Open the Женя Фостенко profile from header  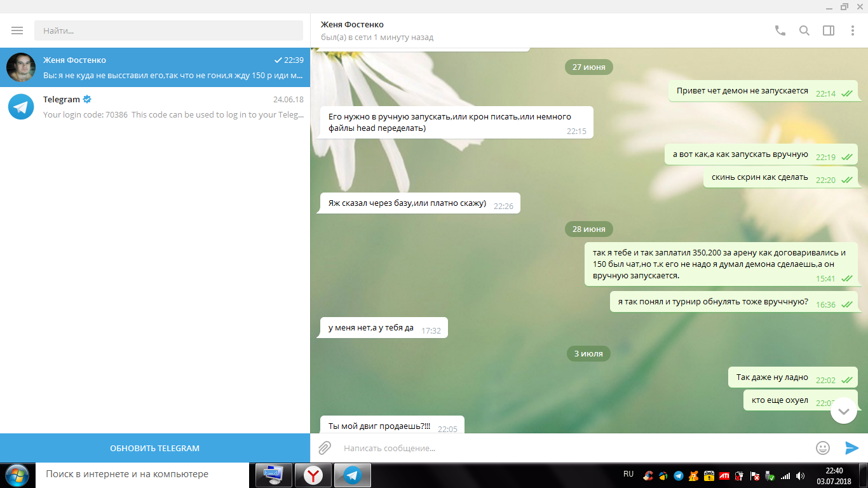point(353,25)
